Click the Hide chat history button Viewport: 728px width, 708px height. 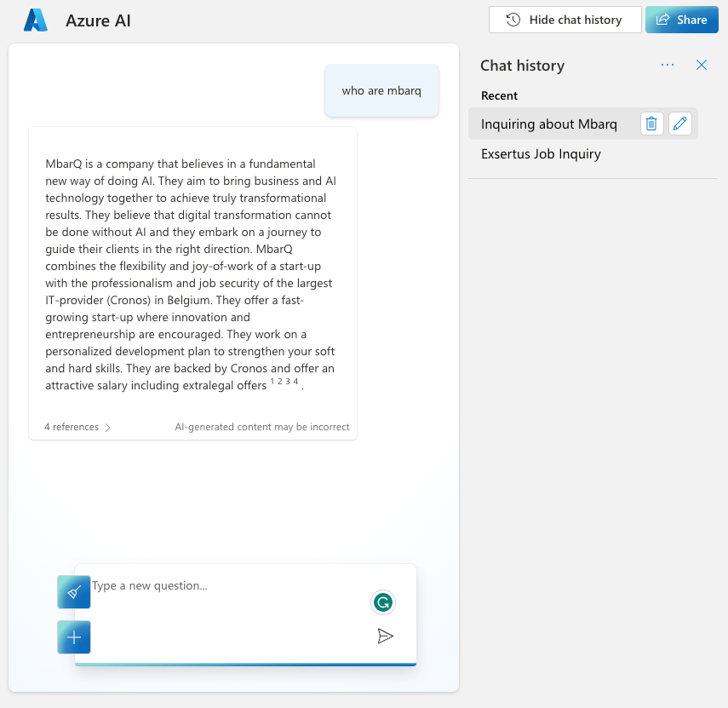click(565, 20)
